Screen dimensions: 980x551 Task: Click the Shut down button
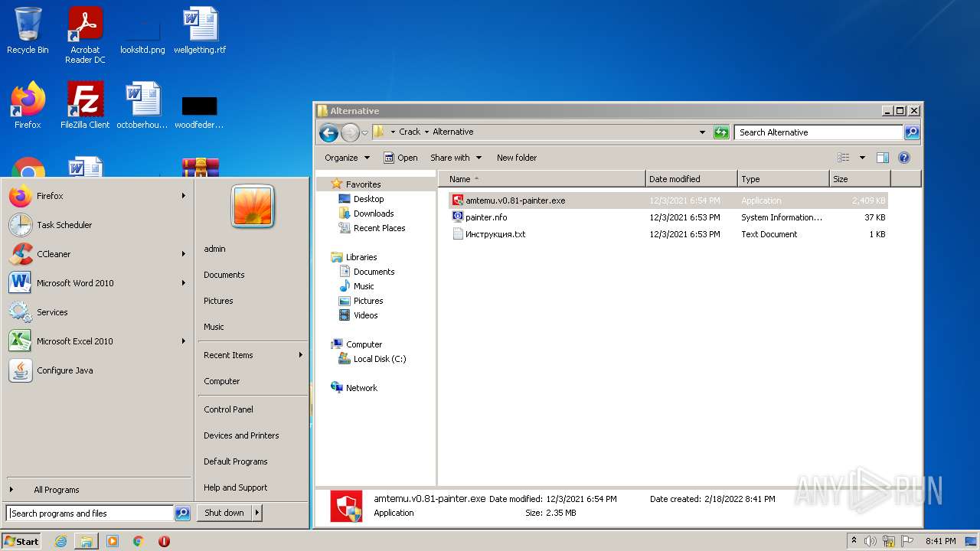224,513
